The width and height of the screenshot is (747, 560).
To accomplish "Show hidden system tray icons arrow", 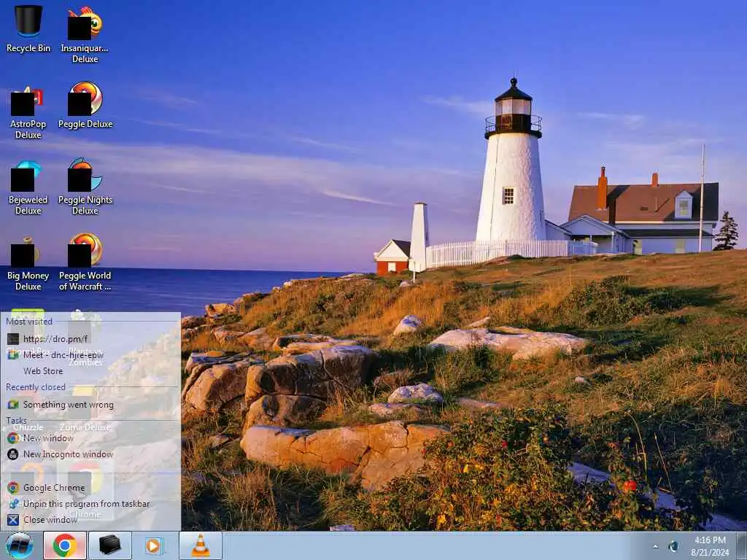I will (x=656, y=547).
